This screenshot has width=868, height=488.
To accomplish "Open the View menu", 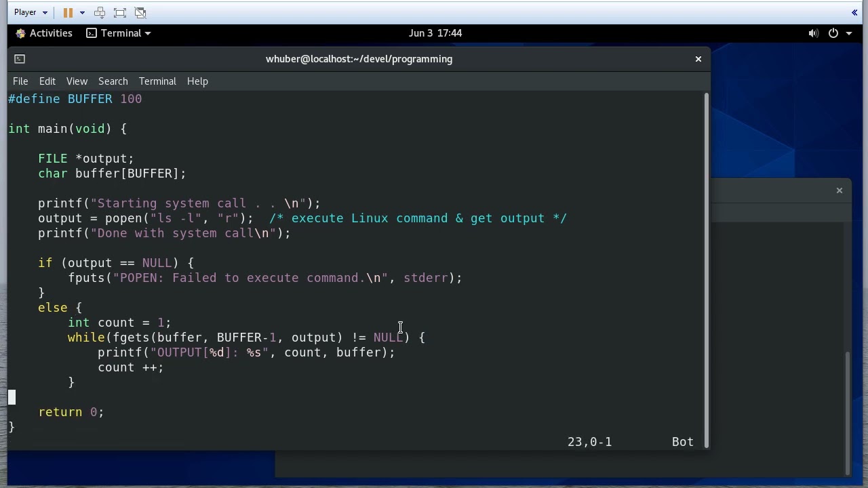I will [x=77, y=81].
